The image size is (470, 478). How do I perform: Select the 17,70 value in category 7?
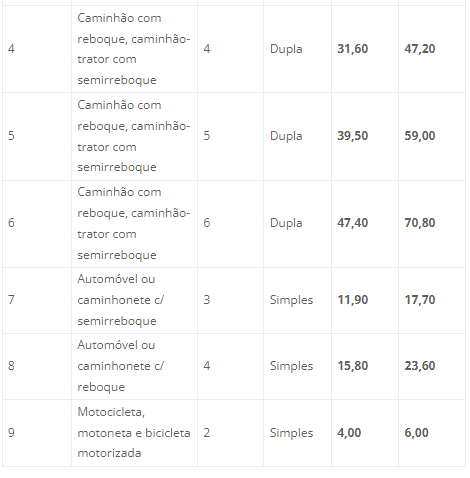coord(420,300)
